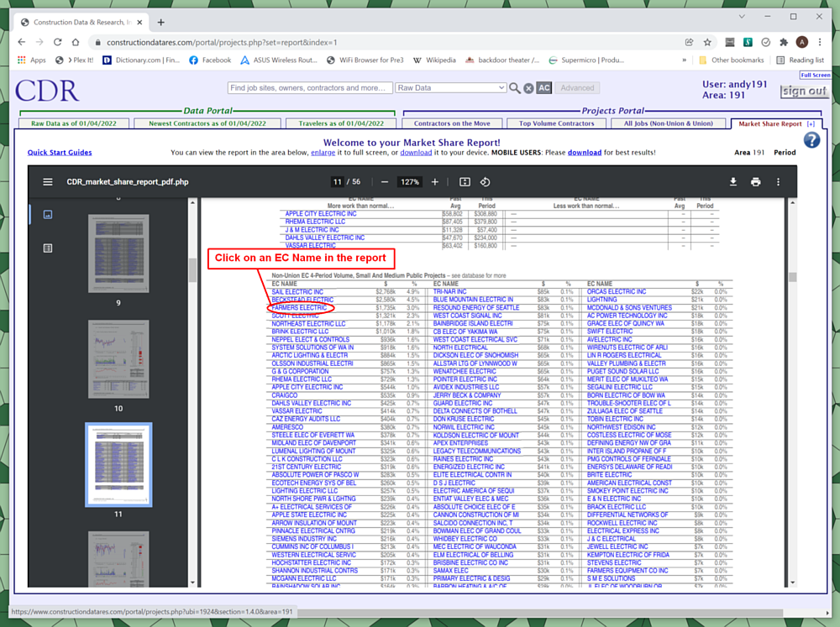Viewport: 840px width, 627px height.
Task: Open Chrome profile avatar
Action: (802, 42)
